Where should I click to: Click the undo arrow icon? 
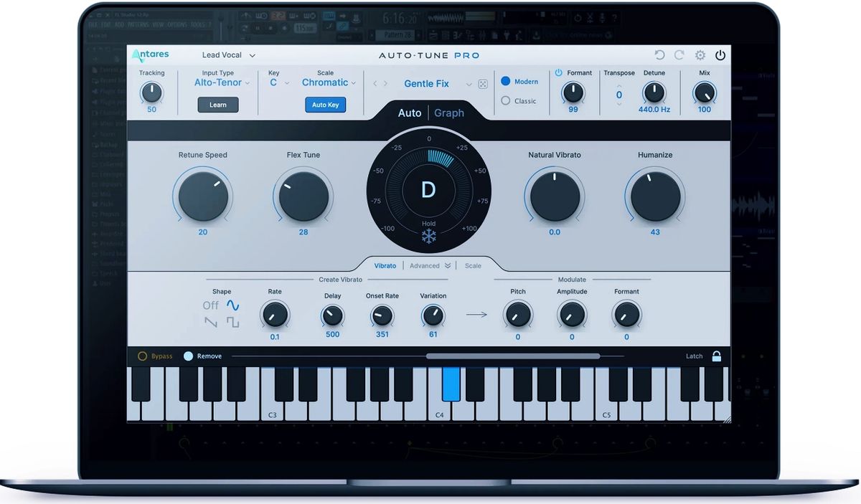[x=660, y=55]
